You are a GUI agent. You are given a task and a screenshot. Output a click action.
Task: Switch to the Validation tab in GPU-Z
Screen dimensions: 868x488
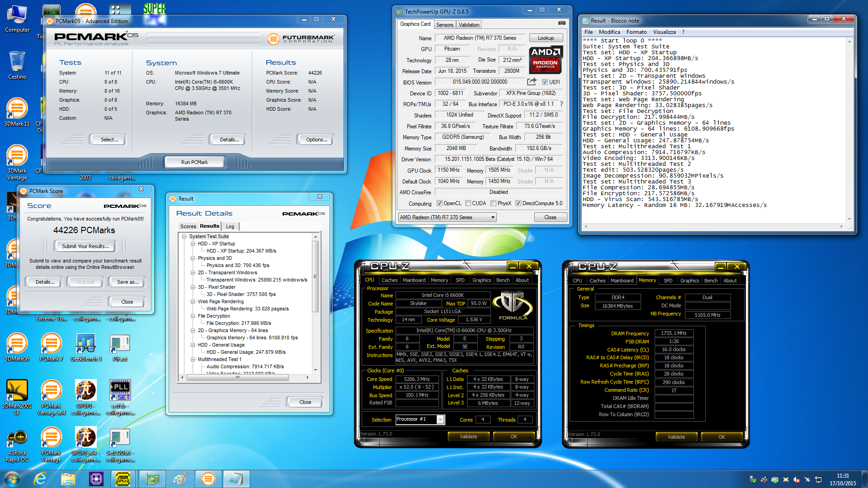(x=469, y=25)
